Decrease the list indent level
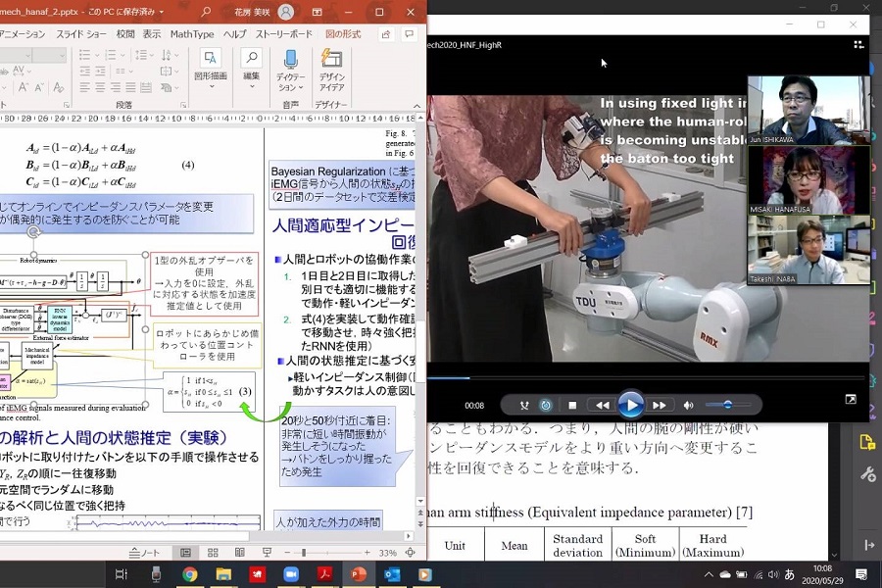The height and width of the screenshot is (588, 882). coord(85,71)
